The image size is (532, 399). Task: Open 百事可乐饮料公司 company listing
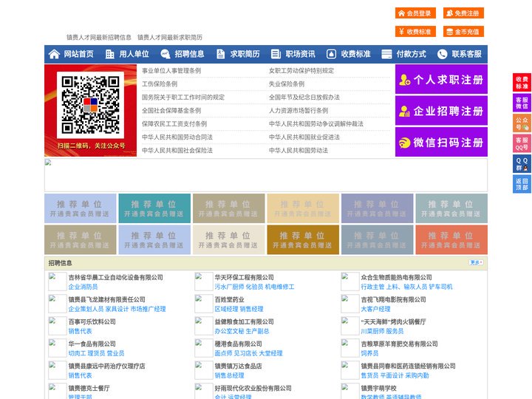(92, 321)
